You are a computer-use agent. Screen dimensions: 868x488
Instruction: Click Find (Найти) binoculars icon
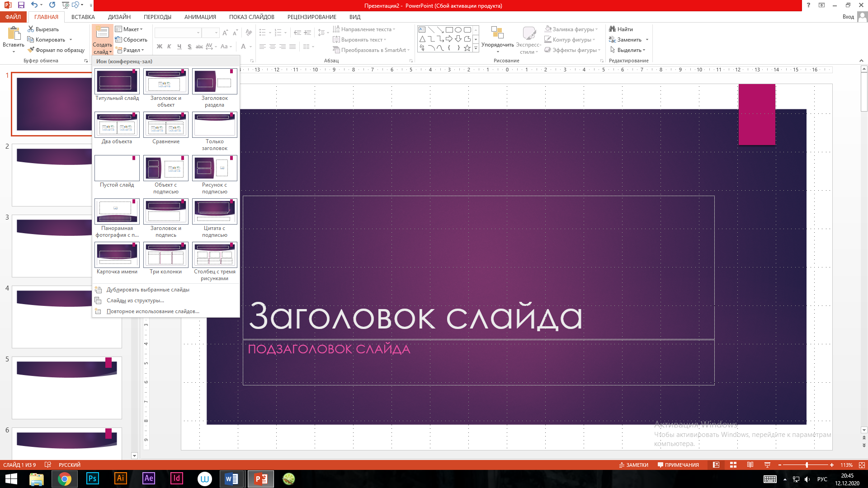[613, 29]
